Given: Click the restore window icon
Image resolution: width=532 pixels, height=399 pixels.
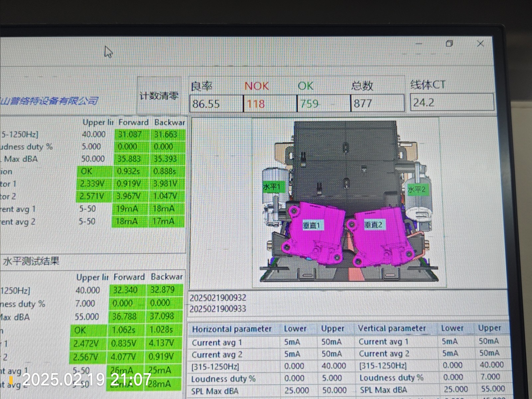Looking at the screenshot, I should tap(449, 44).
